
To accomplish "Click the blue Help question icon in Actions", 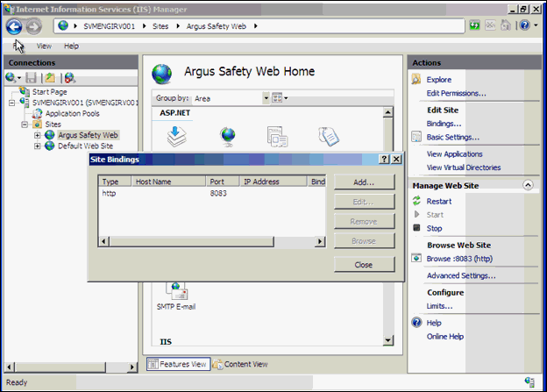I will (x=416, y=322).
